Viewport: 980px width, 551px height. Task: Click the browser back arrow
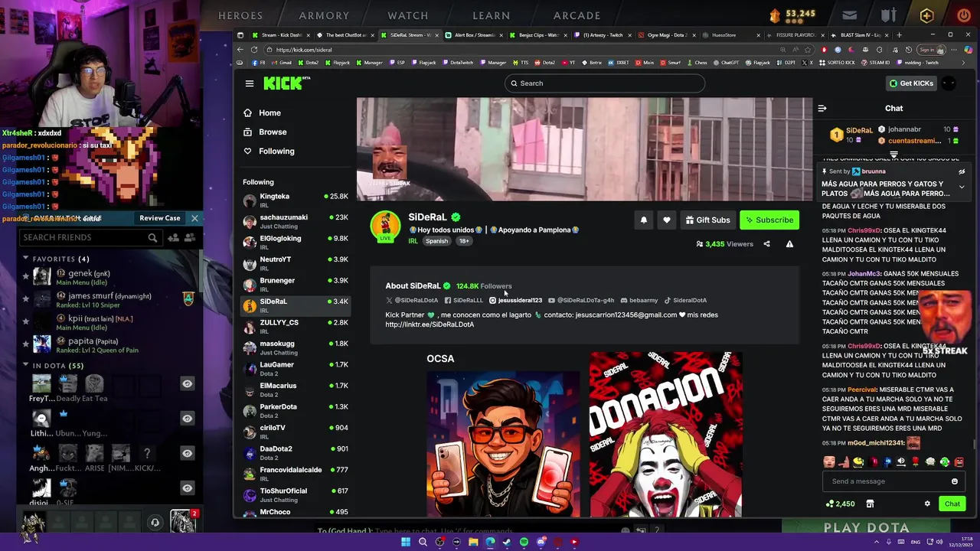coord(240,50)
